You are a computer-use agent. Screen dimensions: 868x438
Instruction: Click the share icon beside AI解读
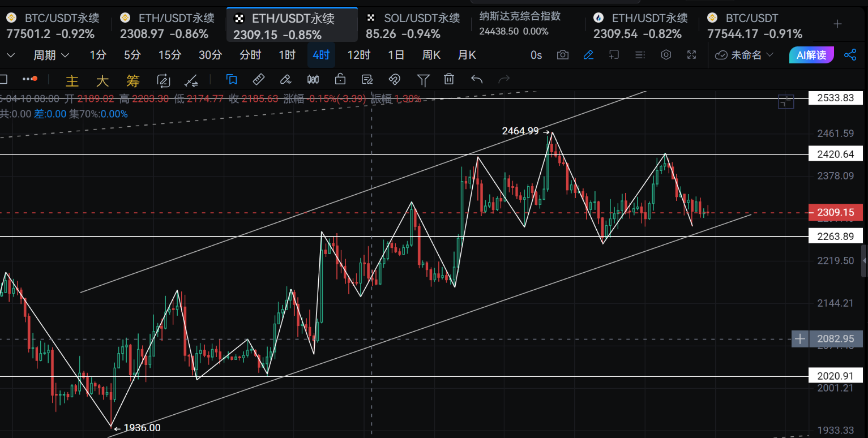(x=850, y=55)
